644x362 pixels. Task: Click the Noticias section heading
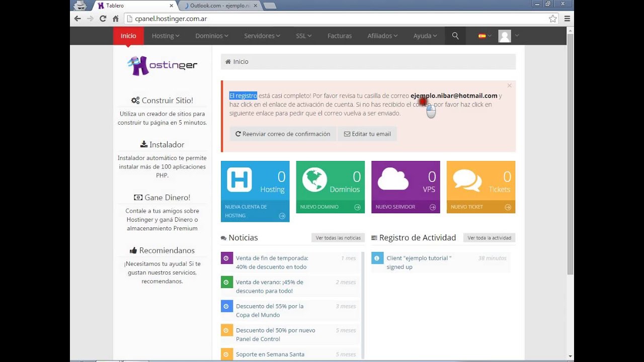click(243, 238)
